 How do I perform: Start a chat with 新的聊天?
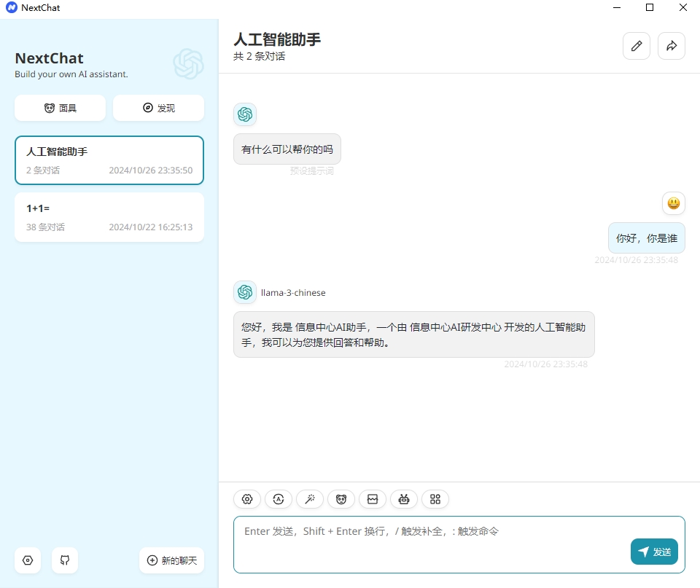(x=172, y=560)
